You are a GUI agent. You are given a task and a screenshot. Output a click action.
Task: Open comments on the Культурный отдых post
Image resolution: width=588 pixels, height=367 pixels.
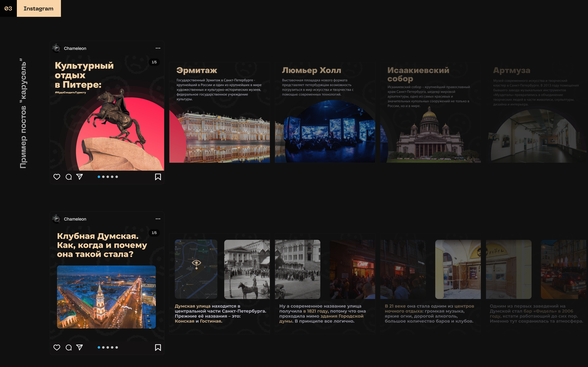69,177
